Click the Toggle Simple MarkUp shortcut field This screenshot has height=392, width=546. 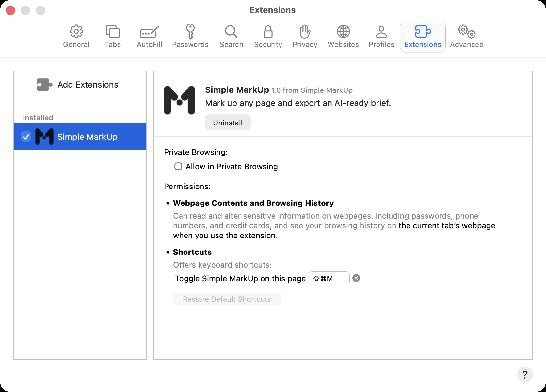point(329,278)
